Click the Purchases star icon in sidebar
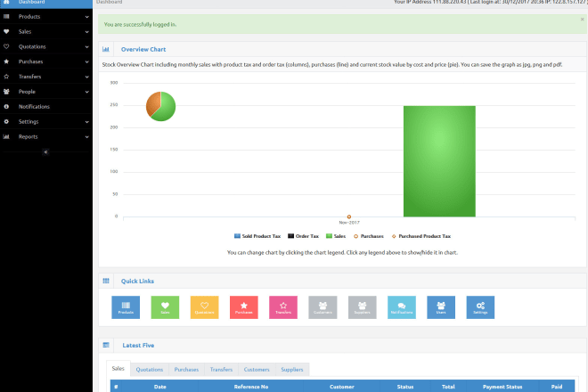The height and width of the screenshot is (392, 588). point(6,61)
